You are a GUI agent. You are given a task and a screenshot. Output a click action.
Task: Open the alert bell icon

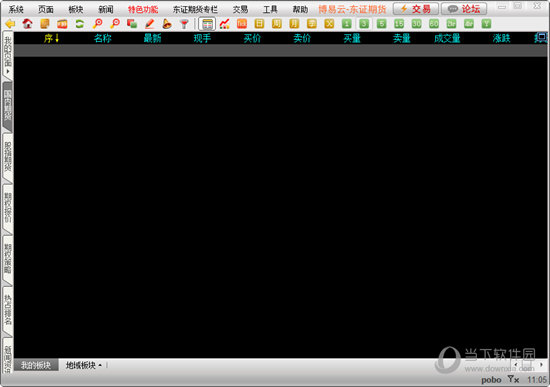(x=167, y=24)
